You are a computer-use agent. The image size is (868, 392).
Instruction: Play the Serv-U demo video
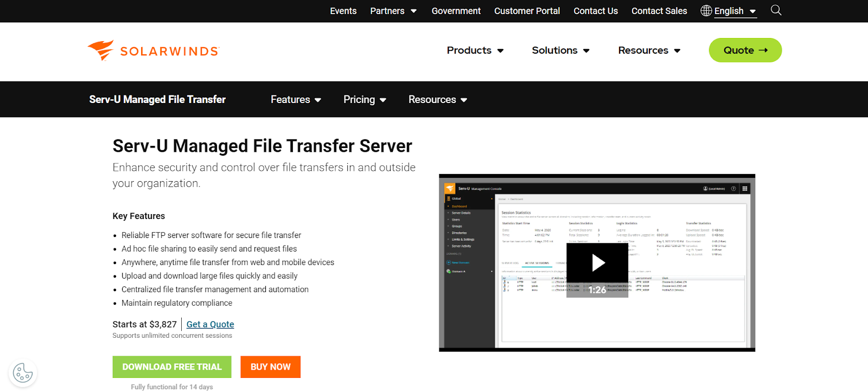[x=597, y=263]
